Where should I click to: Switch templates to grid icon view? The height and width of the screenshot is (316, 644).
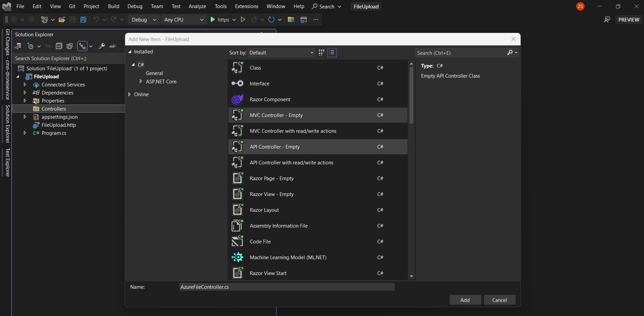pos(321,52)
